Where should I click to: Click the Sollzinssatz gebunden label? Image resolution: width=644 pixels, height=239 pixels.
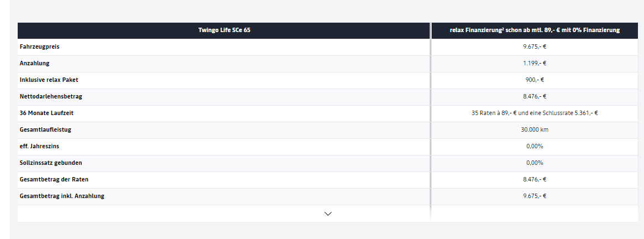[x=50, y=163]
